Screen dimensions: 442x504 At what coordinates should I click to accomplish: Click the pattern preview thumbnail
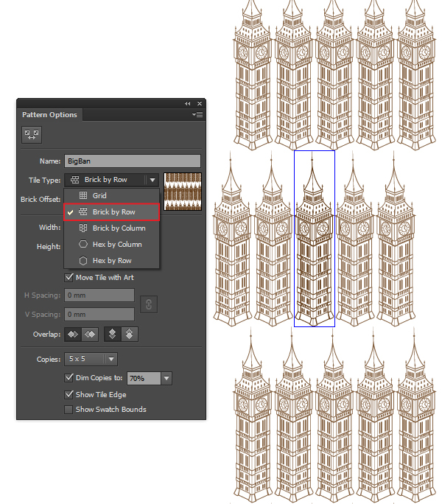click(183, 192)
